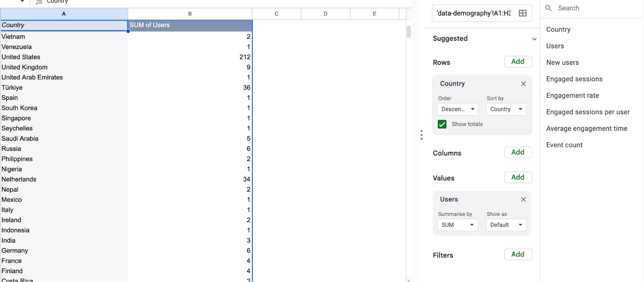Add a field to Rows
The height and width of the screenshot is (282, 644).
518,62
